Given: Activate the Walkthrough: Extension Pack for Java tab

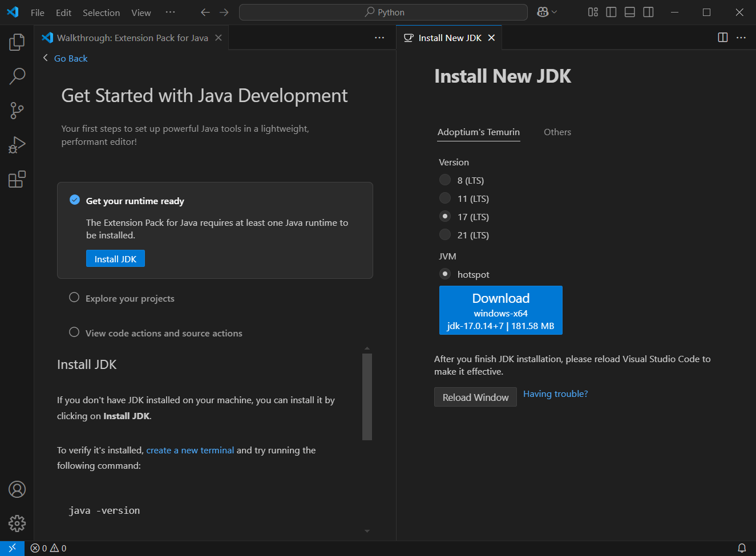Looking at the screenshot, I should pyautogui.click(x=132, y=38).
